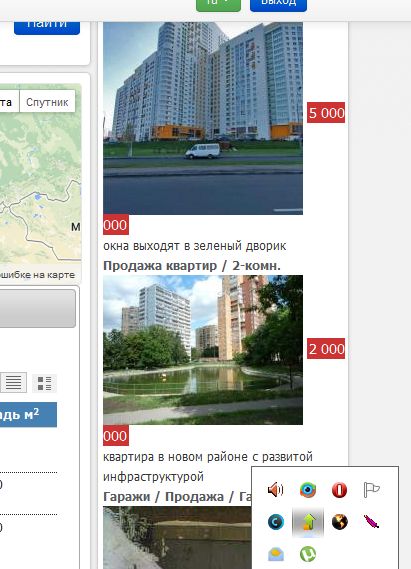The width and height of the screenshot is (411, 569).
Task: Sort by the площадь м² column header
Action: pos(28,414)
